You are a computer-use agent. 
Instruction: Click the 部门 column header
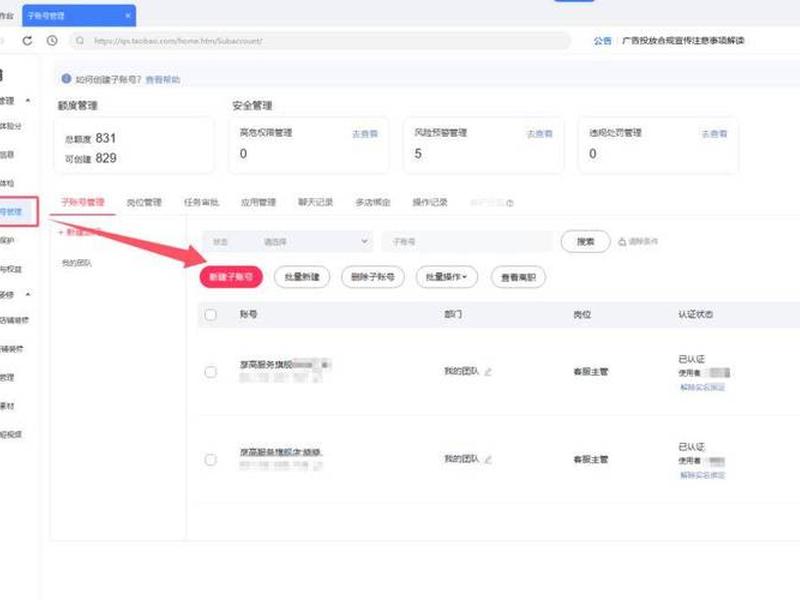tap(453, 314)
